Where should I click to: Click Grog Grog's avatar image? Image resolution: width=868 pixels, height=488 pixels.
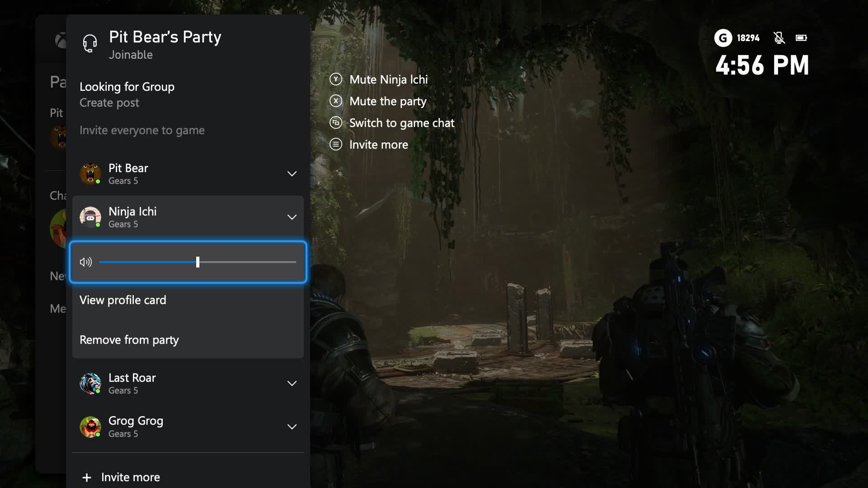[x=90, y=427]
